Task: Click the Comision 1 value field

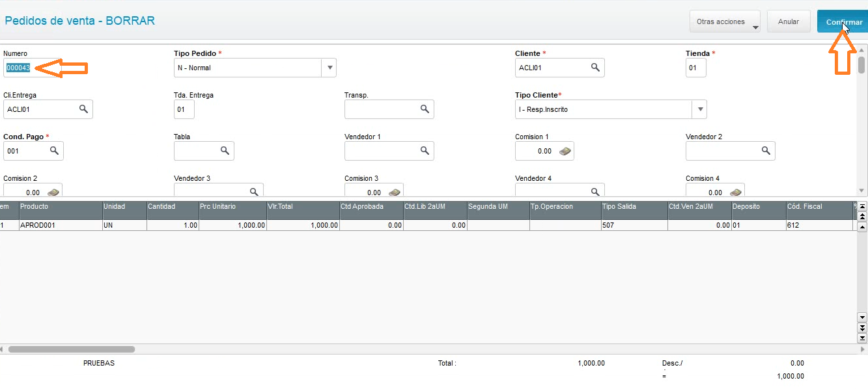Action: click(544, 151)
